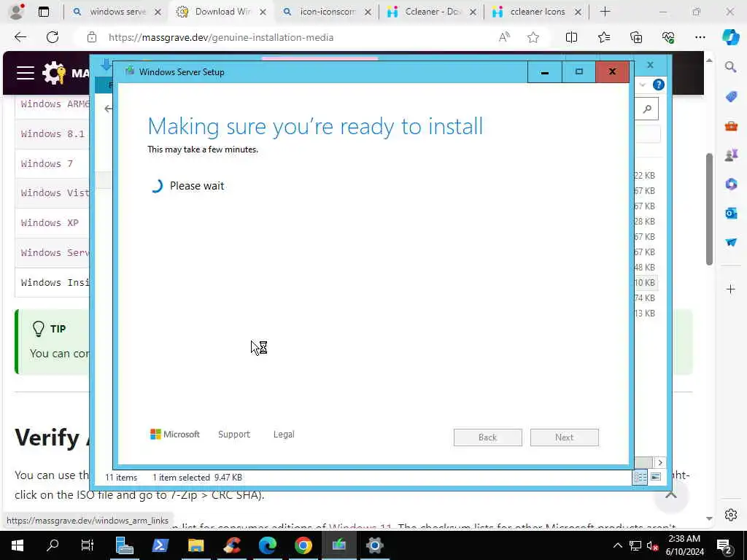747x560 pixels.
Task: Open the Windows XP link
Action: (x=50, y=223)
